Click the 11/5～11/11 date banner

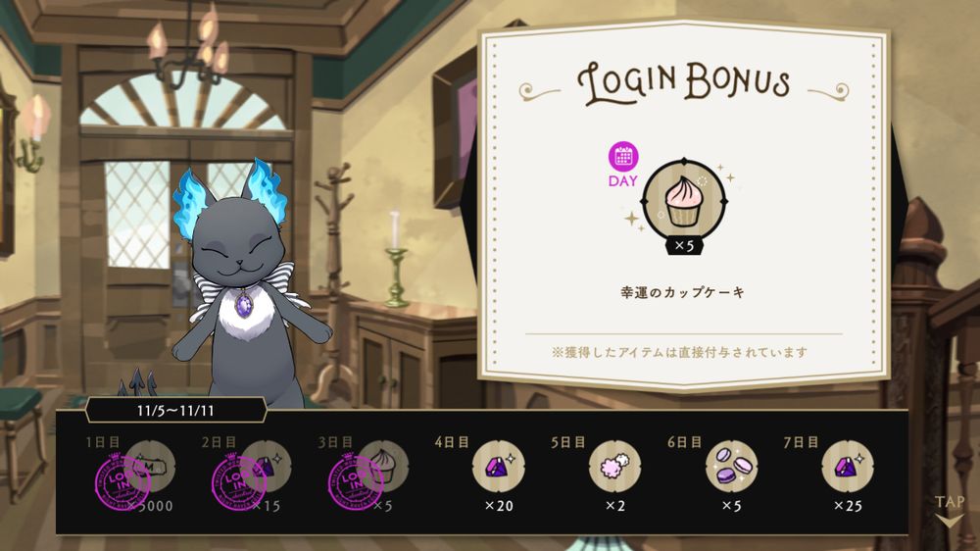[x=175, y=410]
